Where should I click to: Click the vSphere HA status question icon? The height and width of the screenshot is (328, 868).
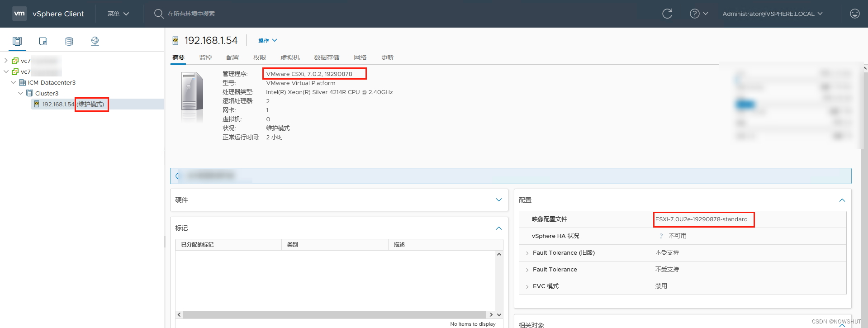point(661,236)
